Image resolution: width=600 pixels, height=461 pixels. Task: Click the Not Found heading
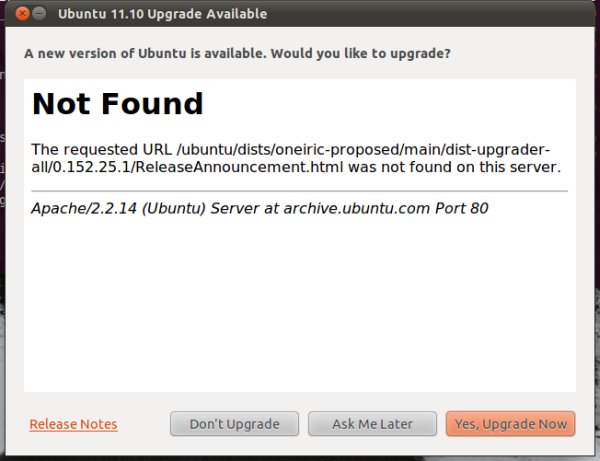(118, 104)
